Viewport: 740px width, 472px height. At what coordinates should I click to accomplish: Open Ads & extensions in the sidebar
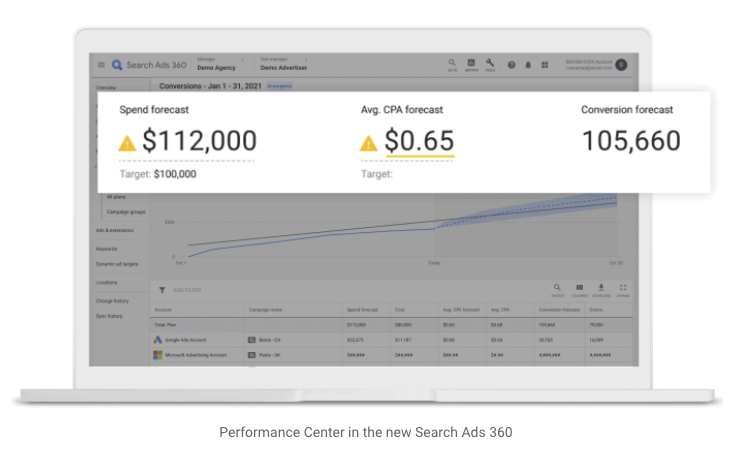117,231
